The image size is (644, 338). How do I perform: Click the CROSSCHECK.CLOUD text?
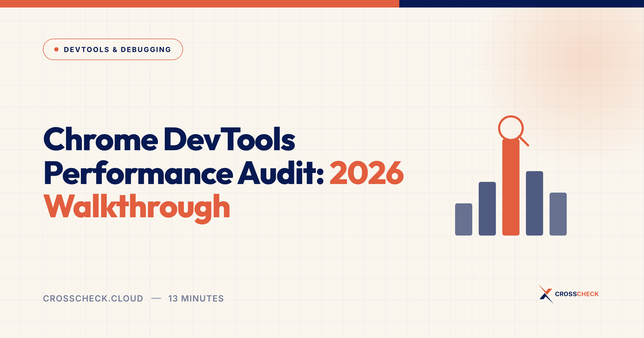(x=93, y=298)
